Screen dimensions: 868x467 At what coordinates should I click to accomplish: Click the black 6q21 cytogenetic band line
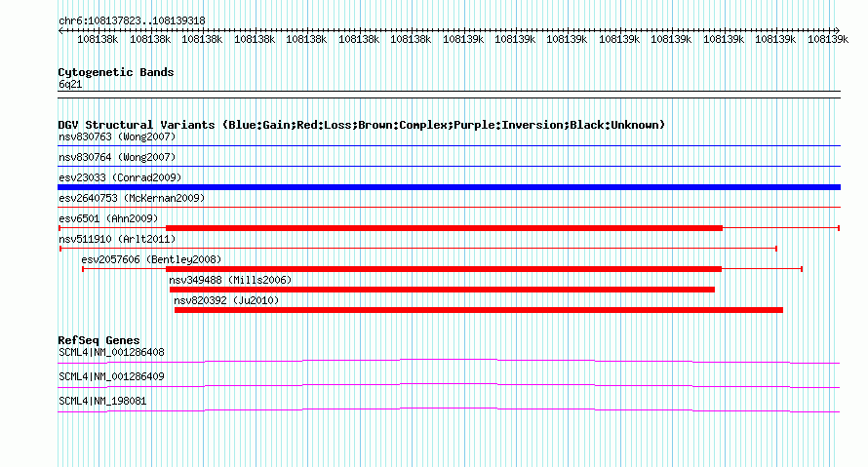[449, 95]
